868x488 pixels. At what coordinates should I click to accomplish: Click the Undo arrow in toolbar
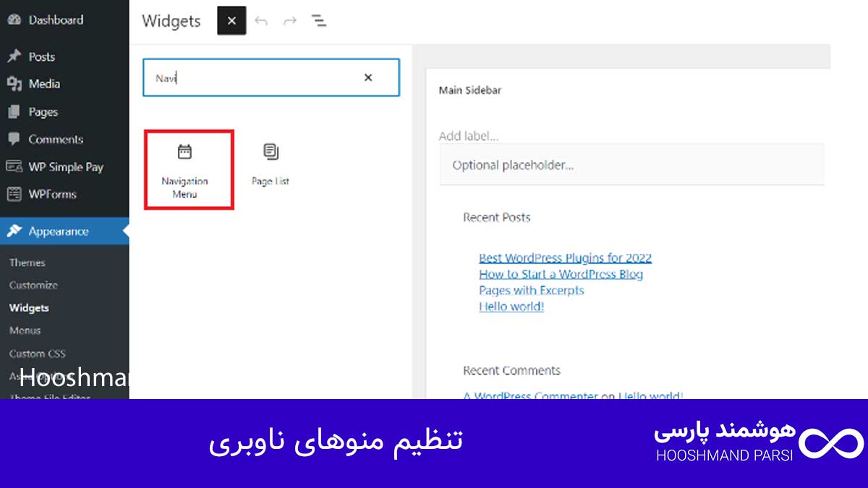[261, 21]
